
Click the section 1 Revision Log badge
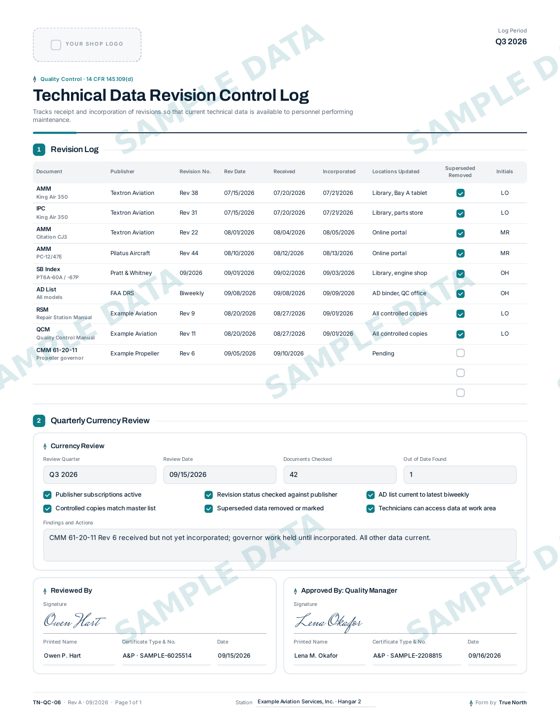[x=39, y=149]
